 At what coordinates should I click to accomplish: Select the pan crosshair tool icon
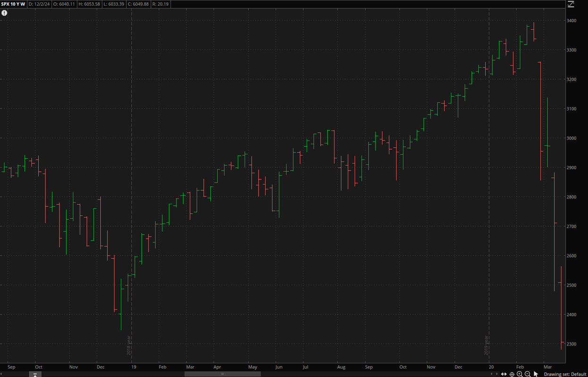click(512, 374)
